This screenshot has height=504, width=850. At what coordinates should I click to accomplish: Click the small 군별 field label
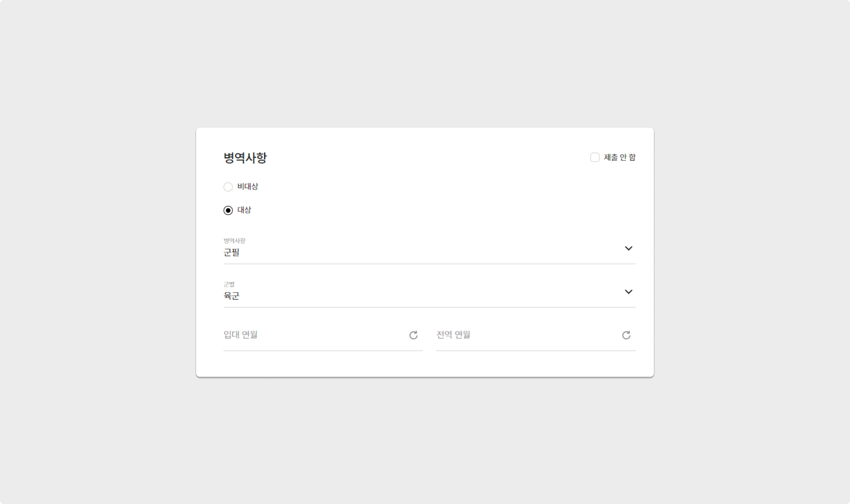229,284
